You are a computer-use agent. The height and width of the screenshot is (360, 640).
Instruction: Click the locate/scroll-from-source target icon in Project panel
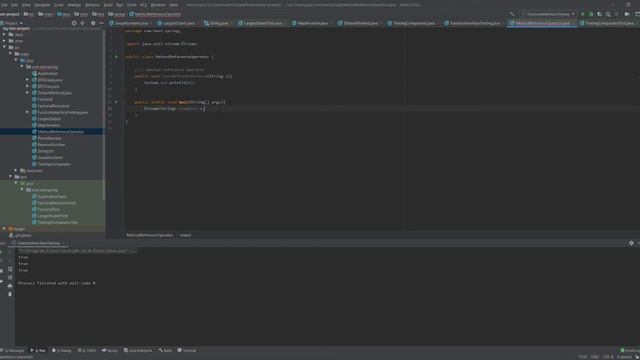pyautogui.click(x=74, y=23)
